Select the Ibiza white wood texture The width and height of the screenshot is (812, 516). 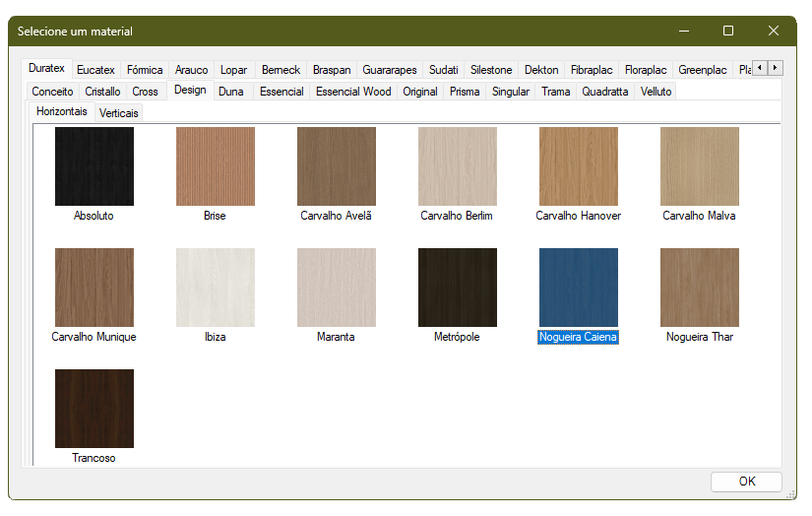coord(216,288)
